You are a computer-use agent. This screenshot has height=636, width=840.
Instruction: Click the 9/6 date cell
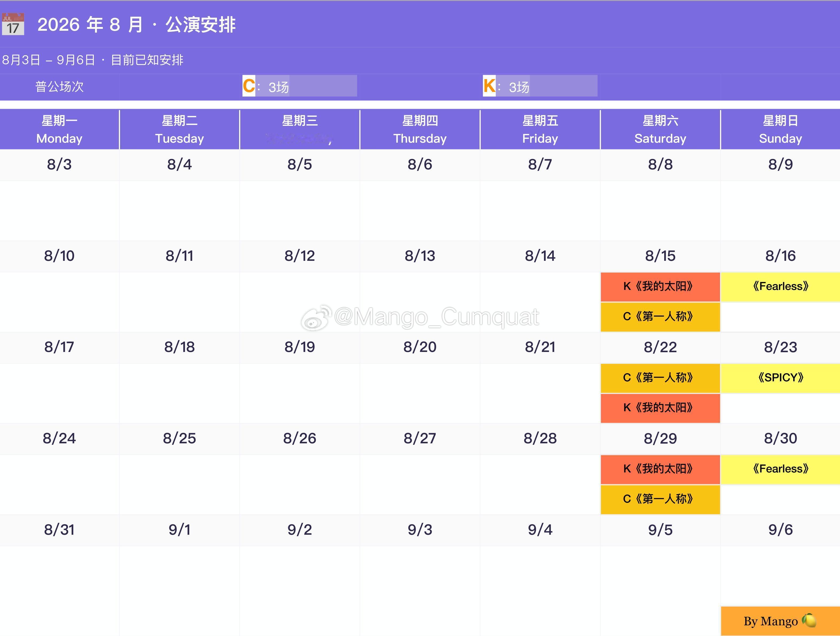pos(780,530)
